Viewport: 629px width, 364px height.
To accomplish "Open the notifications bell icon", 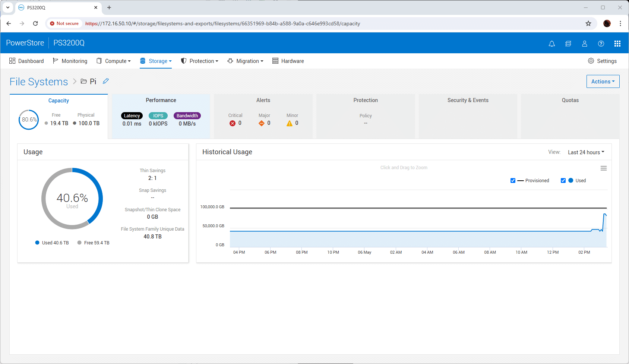I will pos(552,44).
